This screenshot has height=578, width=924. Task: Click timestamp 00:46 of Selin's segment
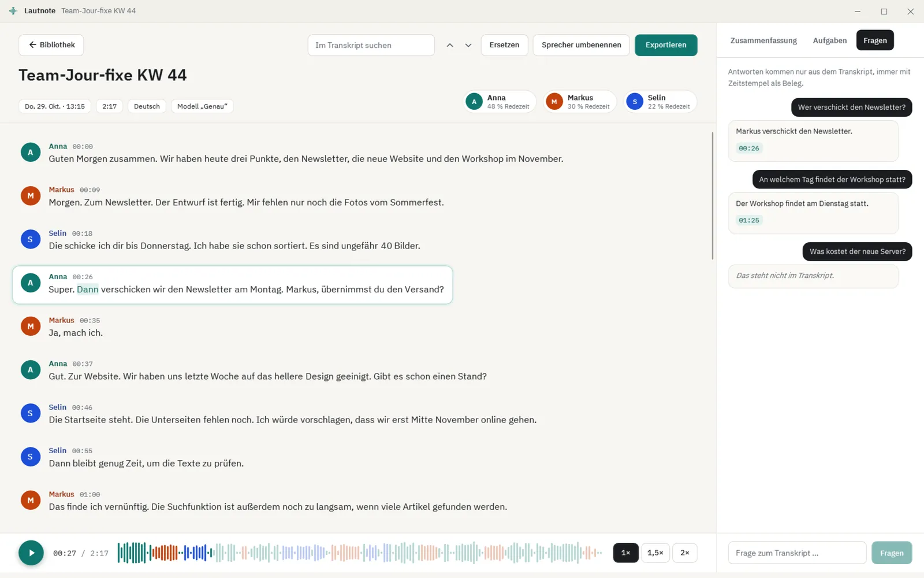pos(82,407)
